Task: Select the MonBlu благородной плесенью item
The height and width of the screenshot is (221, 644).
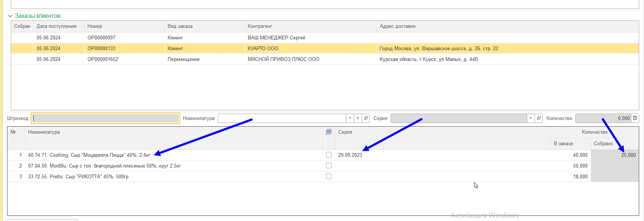Action: click(104, 166)
